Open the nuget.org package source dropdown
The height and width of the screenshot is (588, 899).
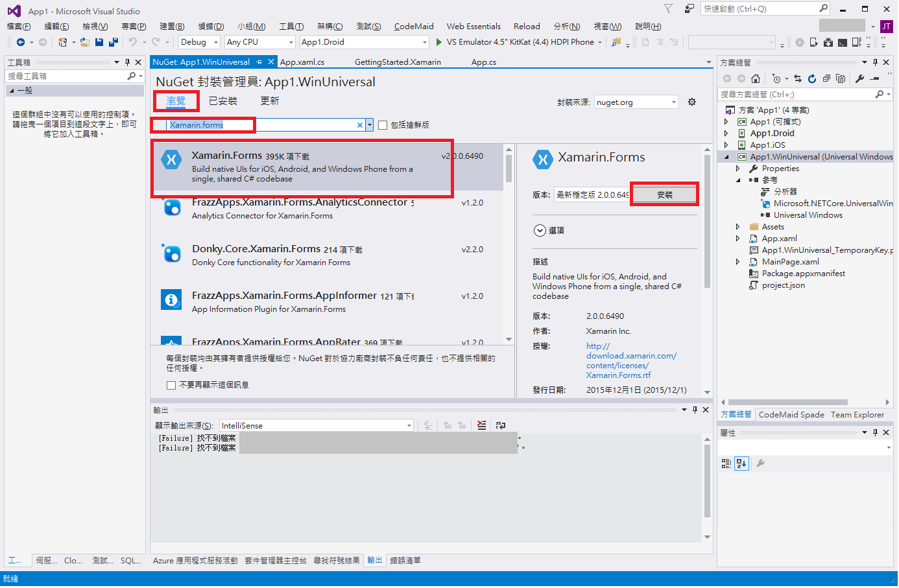pos(637,102)
